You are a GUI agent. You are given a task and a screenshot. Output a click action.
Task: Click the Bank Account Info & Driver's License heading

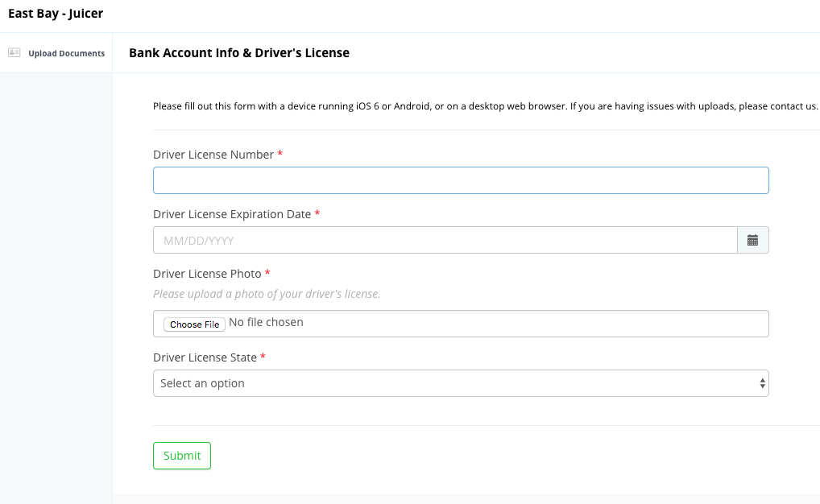tap(239, 53)
